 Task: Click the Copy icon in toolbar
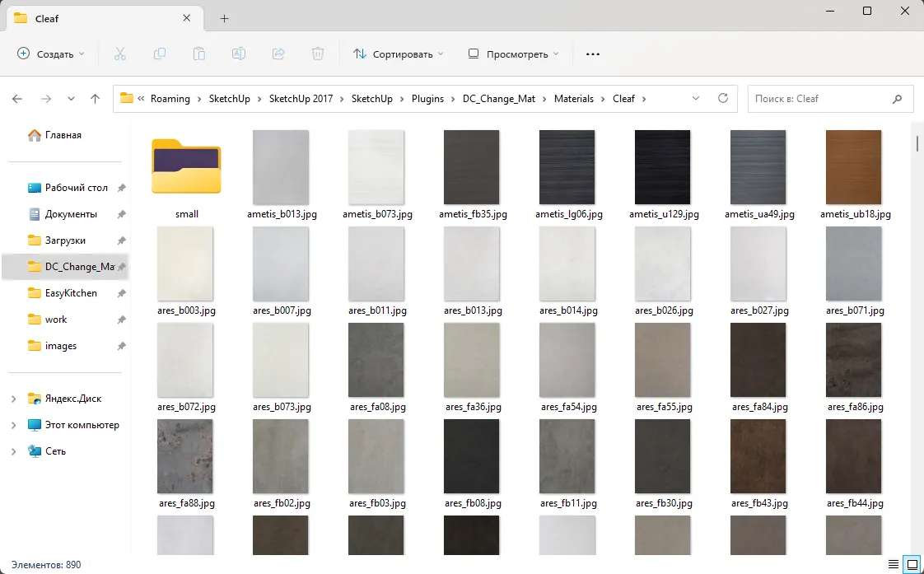tap(159, 54)
